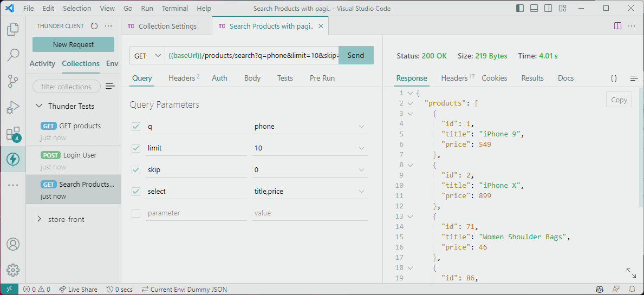This screenshot has height=295, width=644.
Task: Click the New Request button
Action: coord(74,45)
